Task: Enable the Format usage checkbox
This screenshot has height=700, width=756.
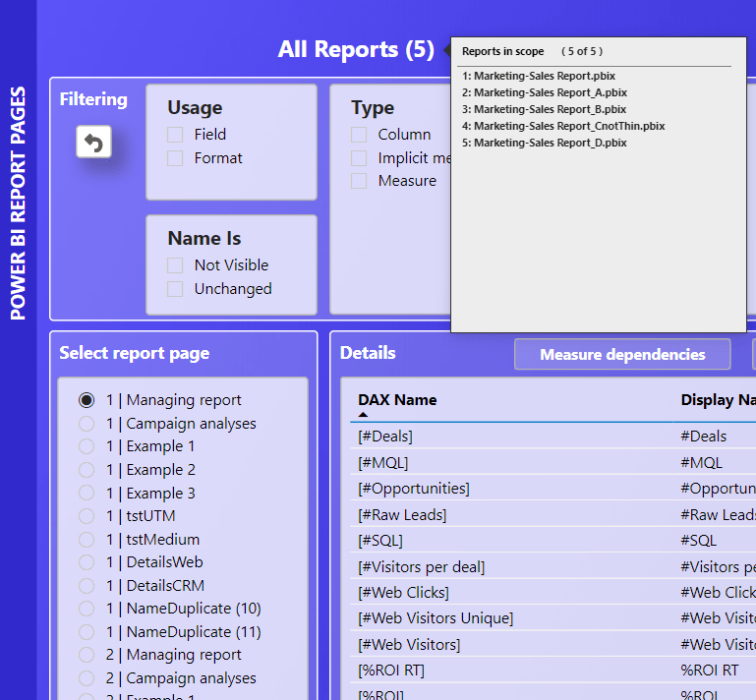Action: [x=175, y=158]
